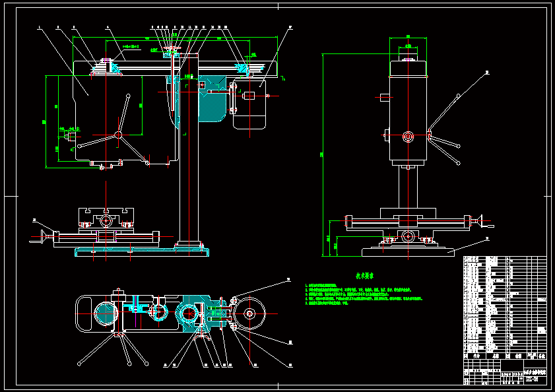Select the hatched column cross-section in top view
The image size is (555, 392).
pos(189,313)
